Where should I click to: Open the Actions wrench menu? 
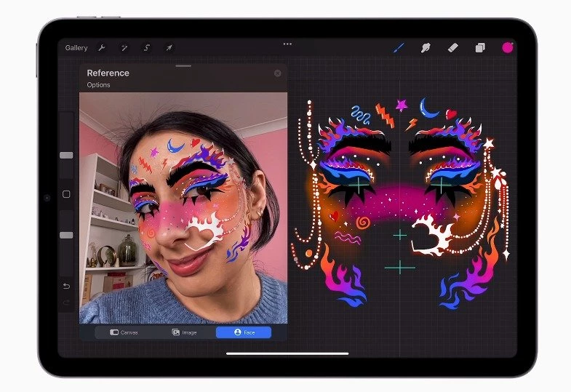coord(102,48)
